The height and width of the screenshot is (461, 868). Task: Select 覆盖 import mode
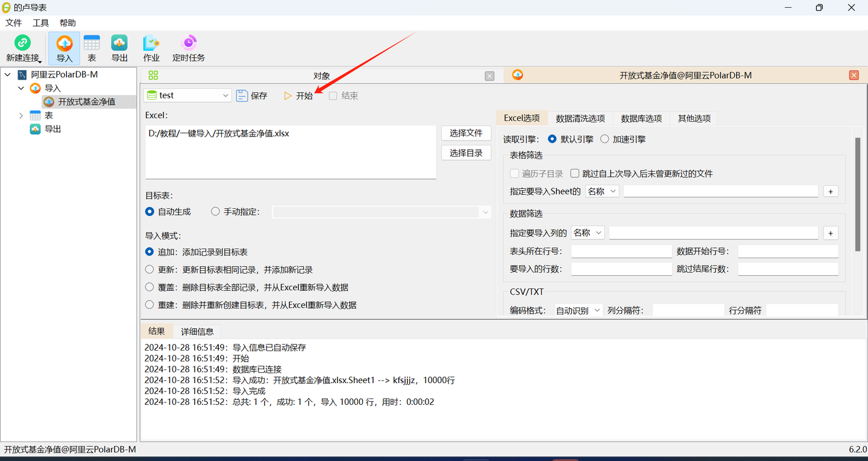(150, 287)
